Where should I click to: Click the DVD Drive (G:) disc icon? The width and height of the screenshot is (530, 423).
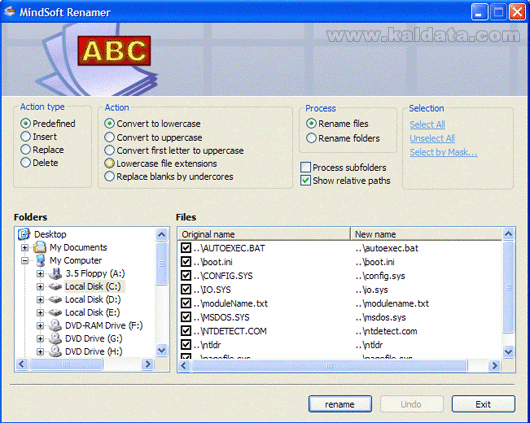click(55, 338)
